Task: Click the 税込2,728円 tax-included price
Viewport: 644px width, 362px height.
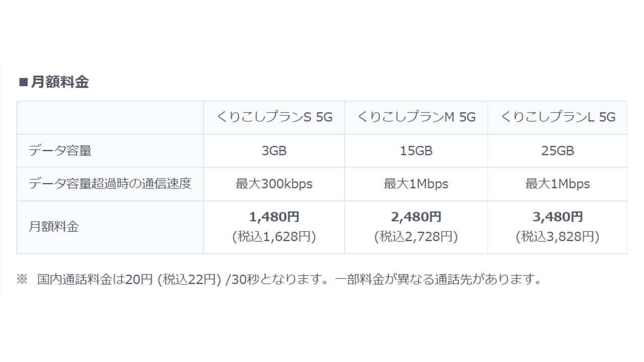Action: [416, 237]
